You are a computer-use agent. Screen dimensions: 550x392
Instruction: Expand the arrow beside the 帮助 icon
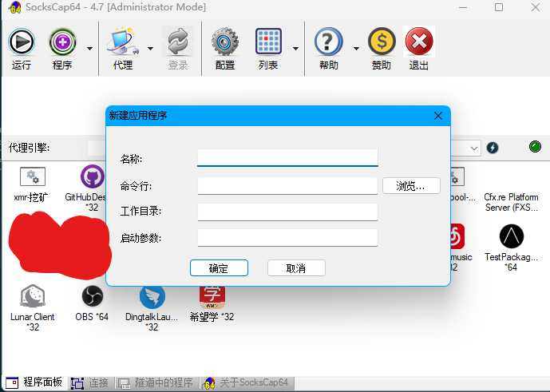click(x=356, y=49)
